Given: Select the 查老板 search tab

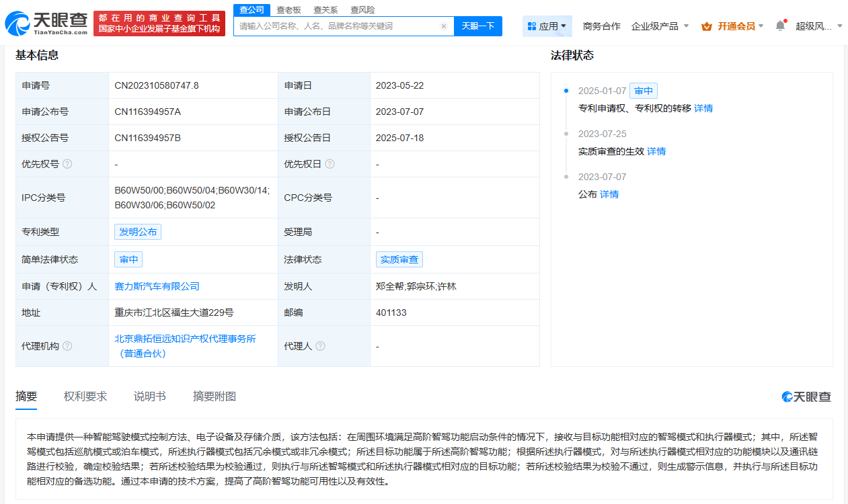Looking at the screenshot, I should pyautogui.click(x=289, y=10).
